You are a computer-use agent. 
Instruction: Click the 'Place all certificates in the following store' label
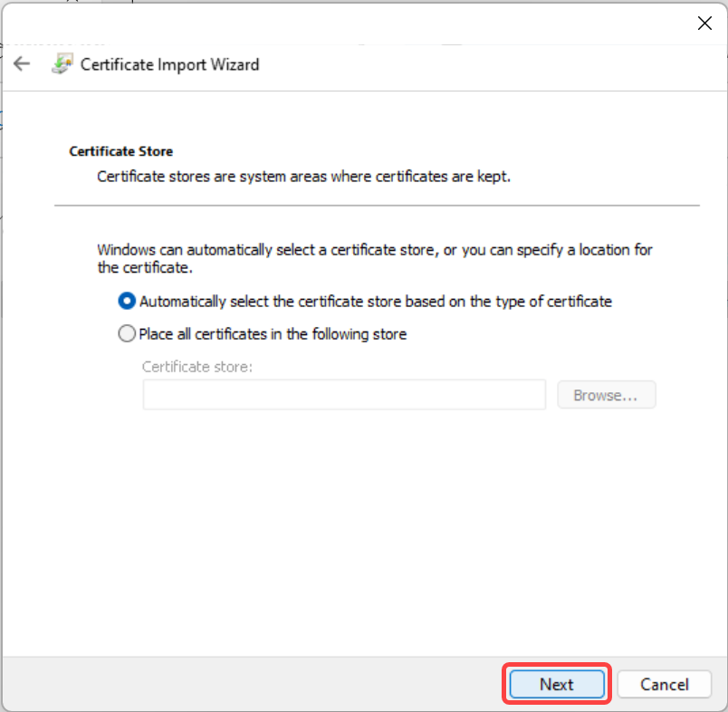click(x=273, y=334)
